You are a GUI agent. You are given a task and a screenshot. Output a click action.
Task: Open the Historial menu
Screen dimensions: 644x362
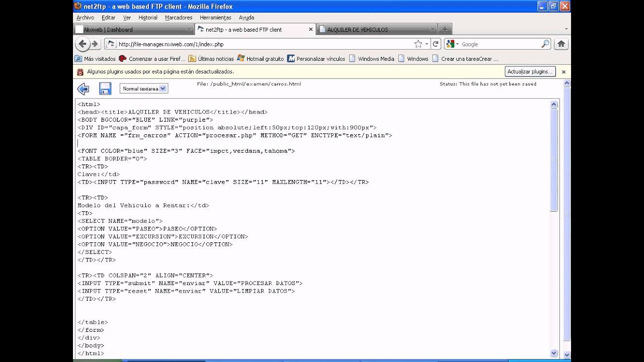(148, 18)
